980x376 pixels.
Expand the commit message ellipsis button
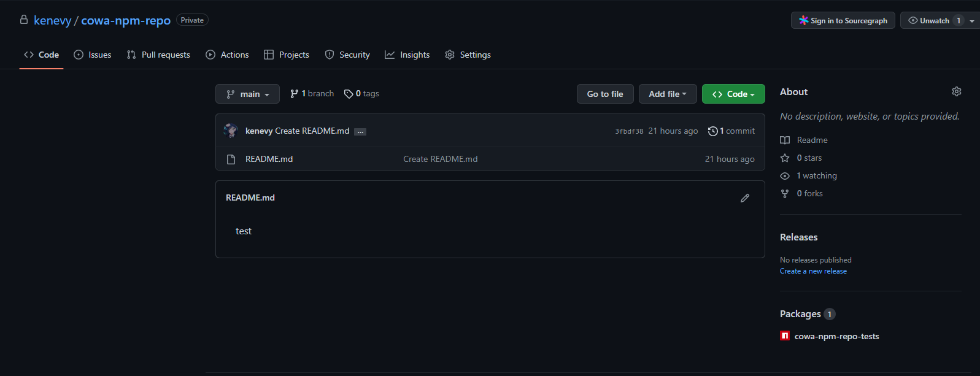[360, 132]
